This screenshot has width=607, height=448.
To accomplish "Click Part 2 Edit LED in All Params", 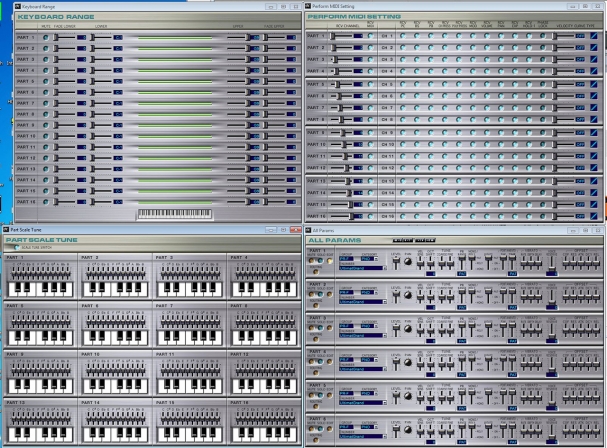I will tap(329, 294).
